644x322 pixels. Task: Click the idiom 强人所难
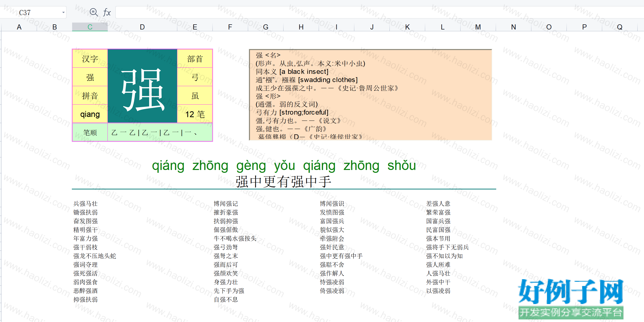pyautogui.click(x=438, y=265)
